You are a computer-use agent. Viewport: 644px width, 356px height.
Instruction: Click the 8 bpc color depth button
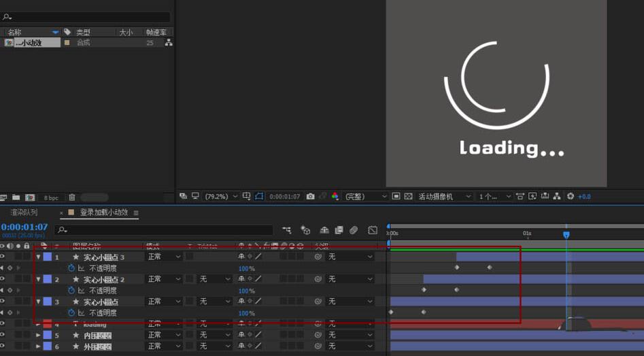click(52, 198)
